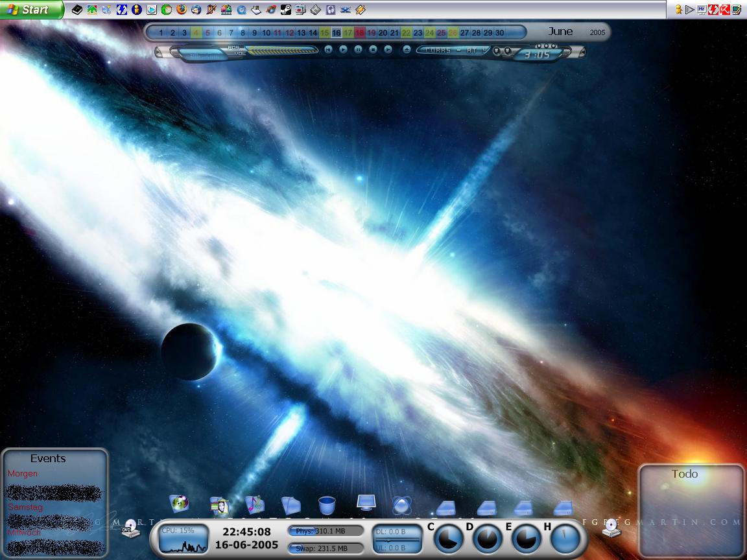Click the Morgen event entry
747x560 pixels.
[x=23, y=473]
